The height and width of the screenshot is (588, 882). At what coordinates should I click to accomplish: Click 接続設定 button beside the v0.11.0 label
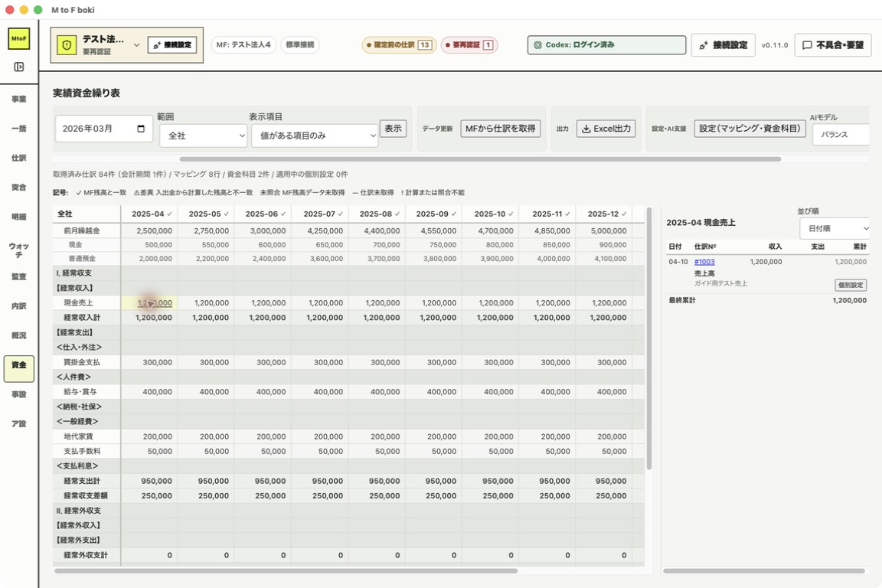pyautogui.click(x=723, y=45)
